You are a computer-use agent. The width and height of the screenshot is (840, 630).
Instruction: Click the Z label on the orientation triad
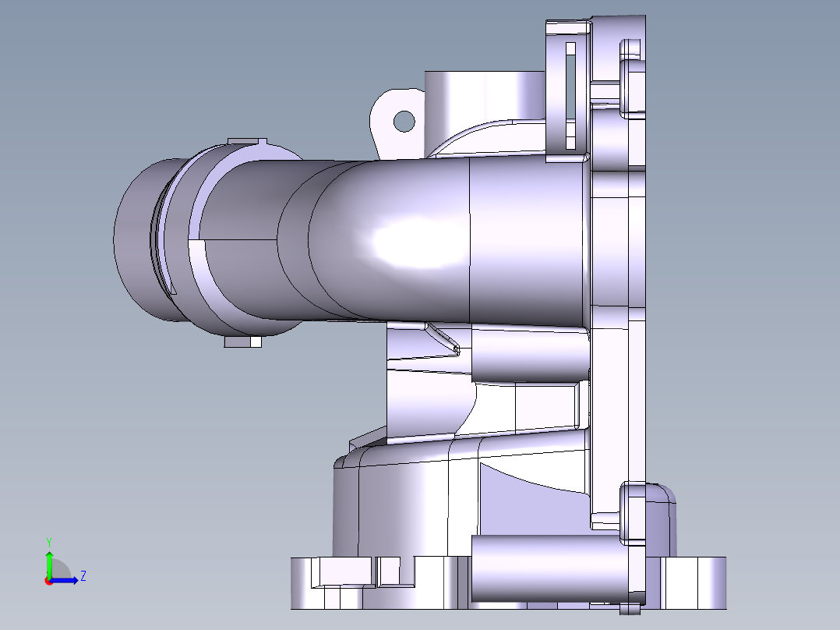[x=83, y=577]
